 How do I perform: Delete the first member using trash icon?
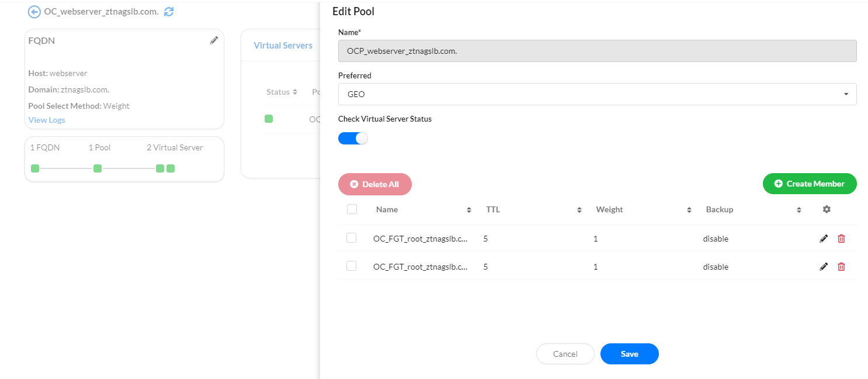pos(841,238)
